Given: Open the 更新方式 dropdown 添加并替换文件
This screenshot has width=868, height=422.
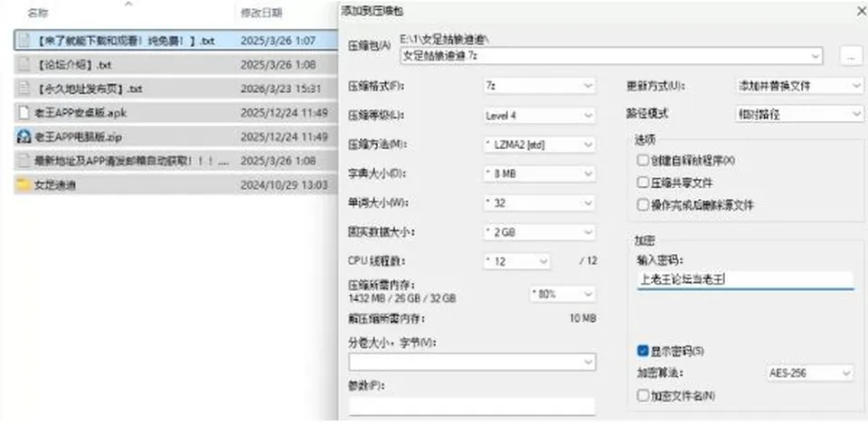Looking at the screenshot, I should 799,86.
